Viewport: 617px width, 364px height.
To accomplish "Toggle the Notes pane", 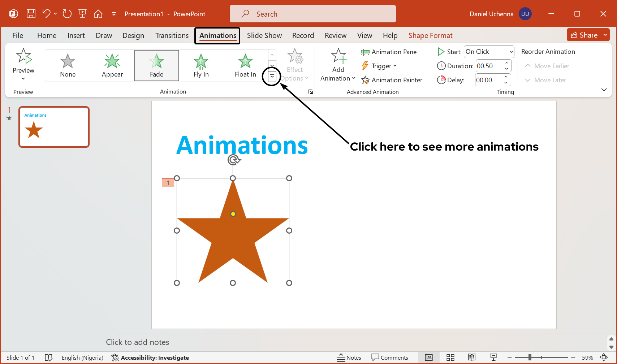I will (349, 357).
